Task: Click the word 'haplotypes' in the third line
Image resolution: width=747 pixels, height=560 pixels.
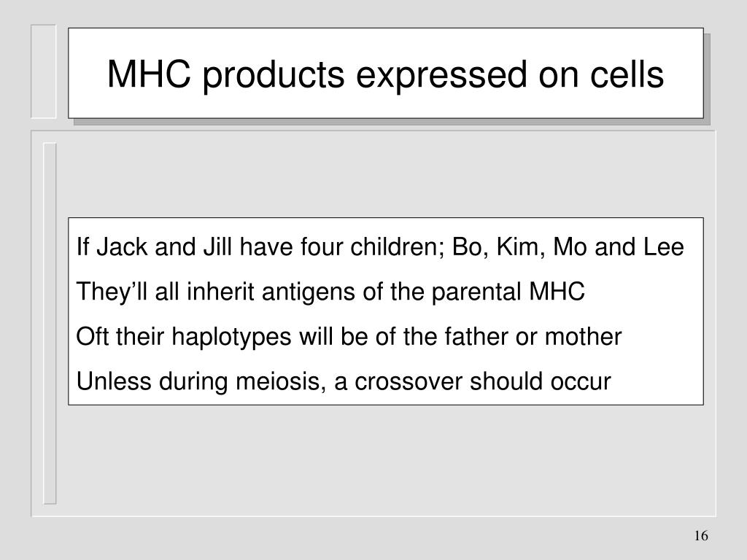Action: point(231,337)
